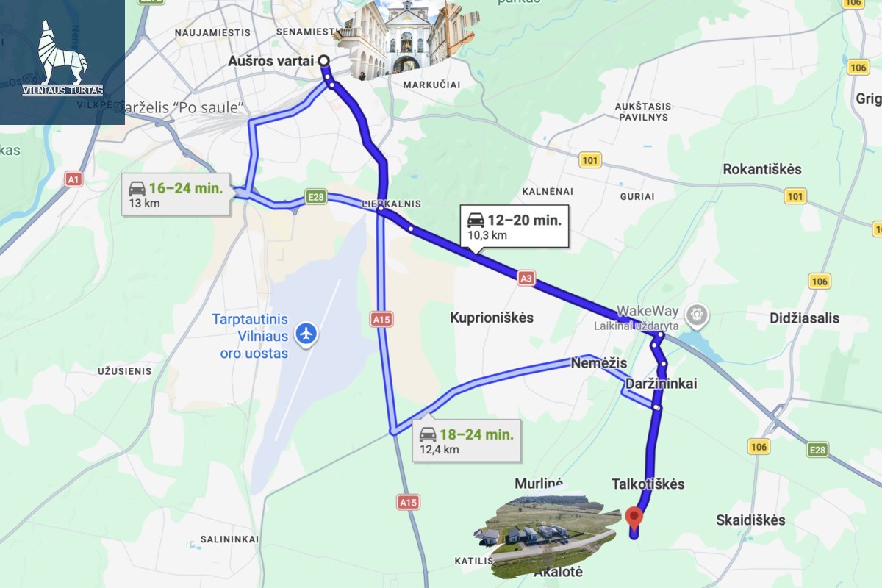Click the A3 road shield label

(526, 278)
